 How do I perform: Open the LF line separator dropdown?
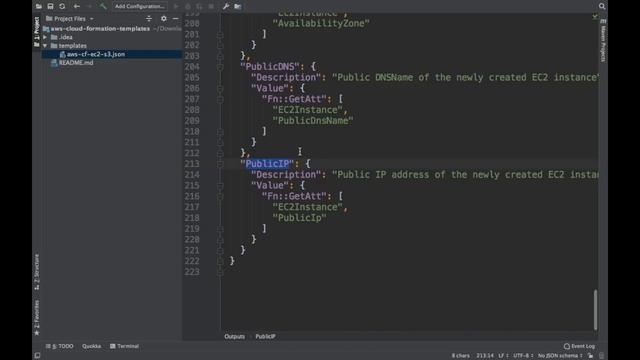coord(503,356)
